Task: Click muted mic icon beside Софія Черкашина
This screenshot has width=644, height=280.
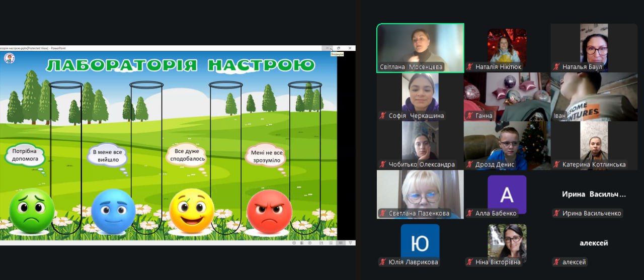Action: pos(383,116)
